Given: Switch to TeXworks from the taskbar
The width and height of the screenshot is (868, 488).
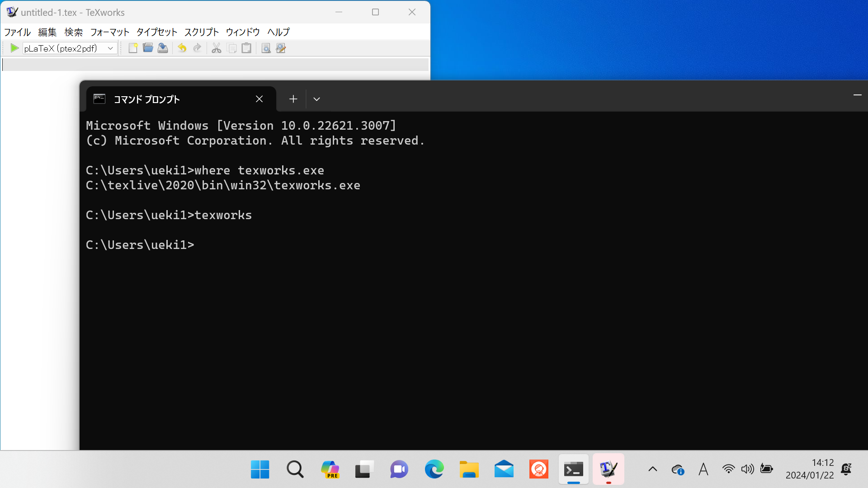Looking at the screenshot, I should coord(608,469).
